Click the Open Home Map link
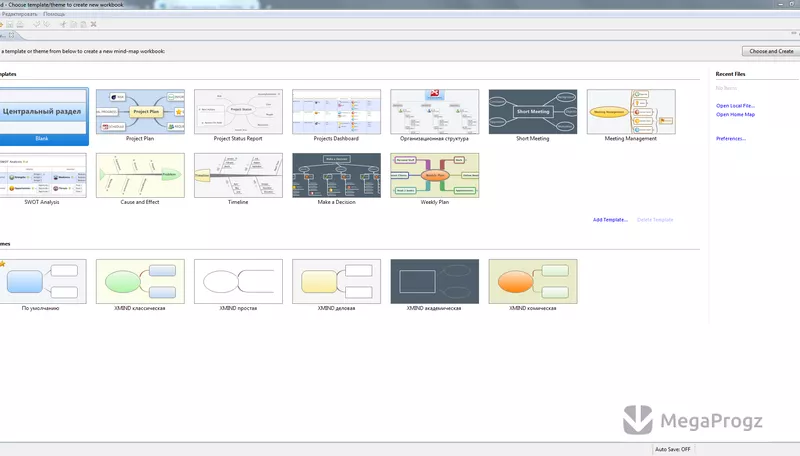The height and width of the screenshot is (456, 800). coord(735,114)
